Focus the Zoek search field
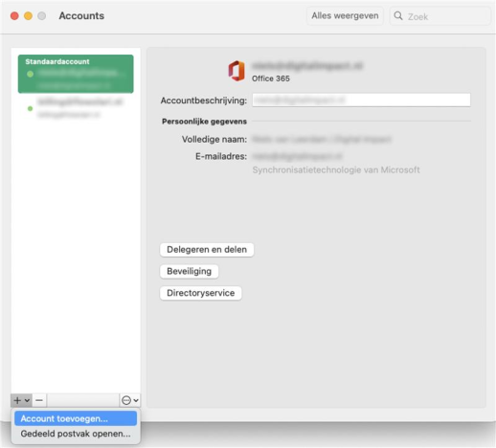 coord(440,16)
